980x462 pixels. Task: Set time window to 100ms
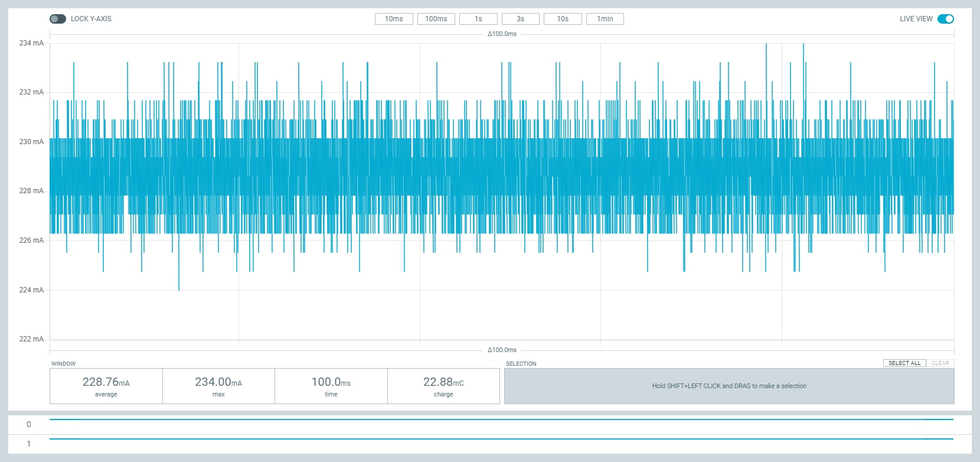[436, 19]
